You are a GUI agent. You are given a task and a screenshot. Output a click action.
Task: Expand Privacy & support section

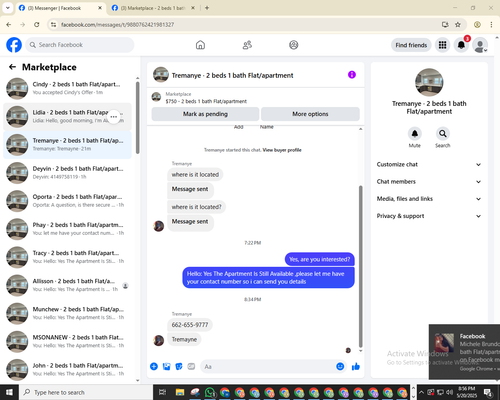point(429,216)
